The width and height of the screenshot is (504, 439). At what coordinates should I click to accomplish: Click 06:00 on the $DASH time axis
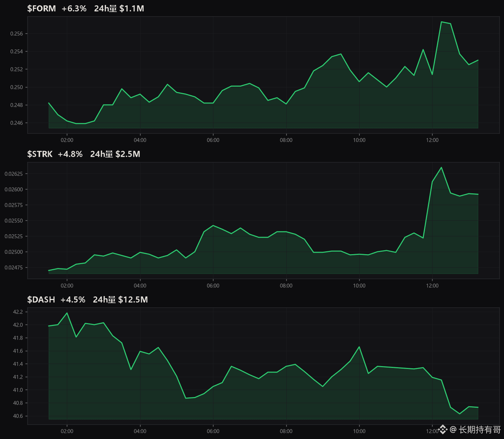(x=213, y=431)
